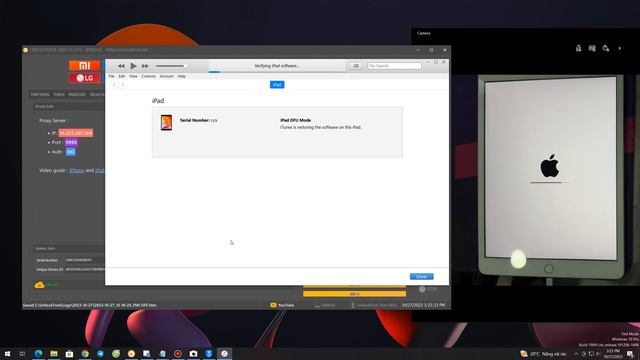Open Microsoft Store from the taskbar
This screenshot has height=360, width=640.
(x=69, y=353)
